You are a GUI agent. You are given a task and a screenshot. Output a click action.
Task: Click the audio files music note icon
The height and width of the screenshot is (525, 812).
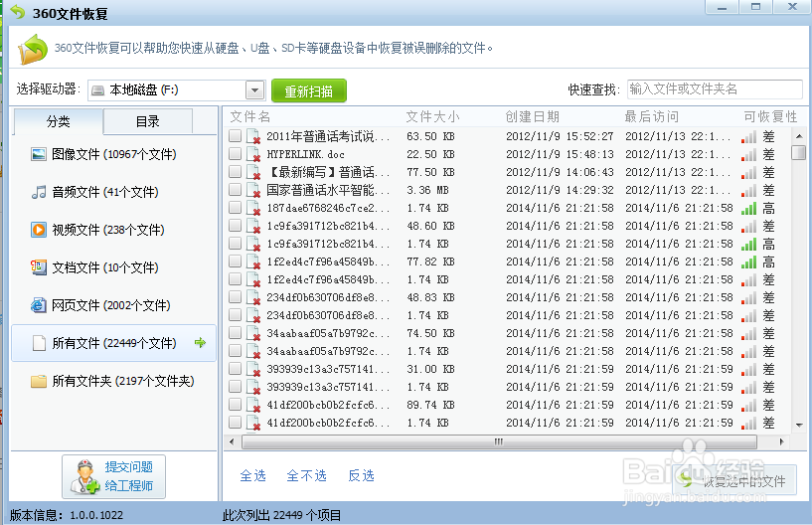point(39,192)
